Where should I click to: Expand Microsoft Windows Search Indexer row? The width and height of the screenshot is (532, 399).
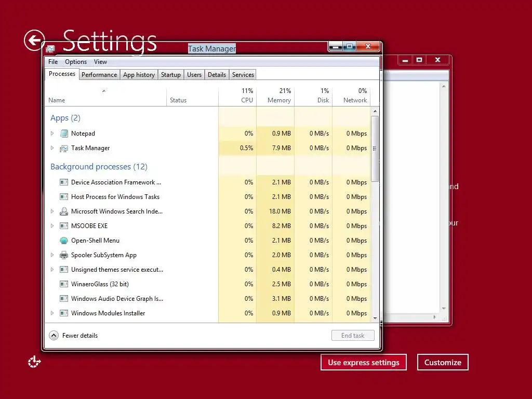[x=52, y=211]
